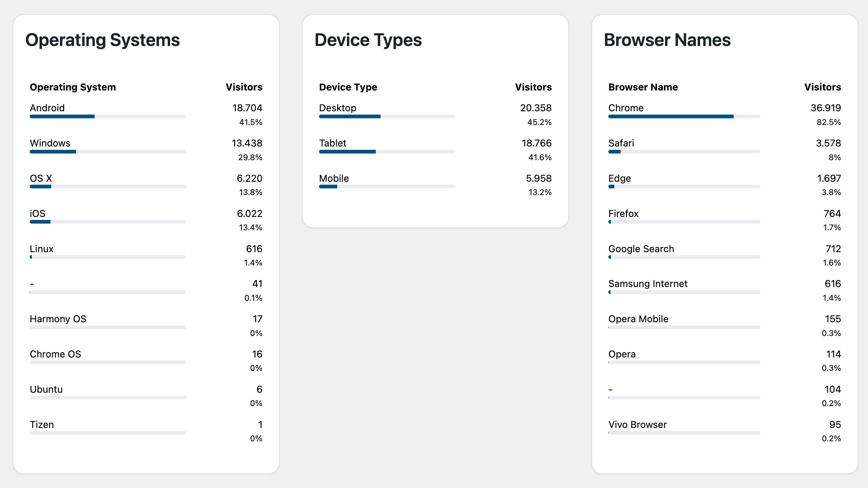Click the Browser Name column header
The height and width of the screenshot is (488, 868).
click(643, 87)
